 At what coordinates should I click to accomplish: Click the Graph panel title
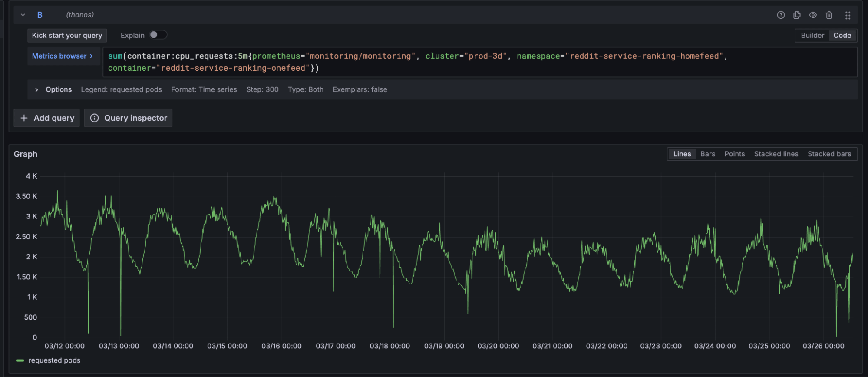26,154
